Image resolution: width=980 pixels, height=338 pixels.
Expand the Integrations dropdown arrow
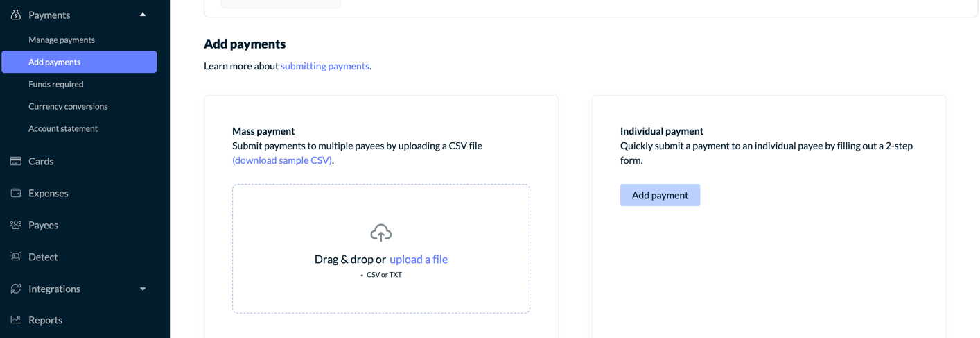[x=143, y=289]
